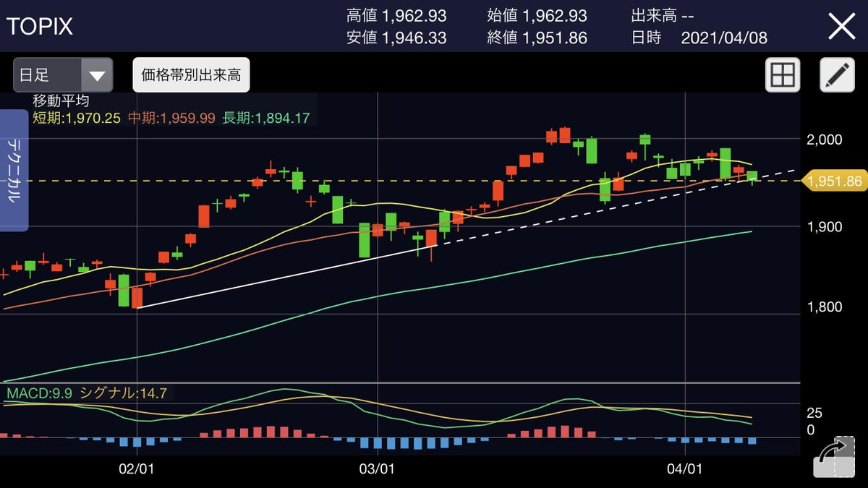Tap the 2,000 price axis label
The width and height of the screenshot is (868, 488).
825,140
